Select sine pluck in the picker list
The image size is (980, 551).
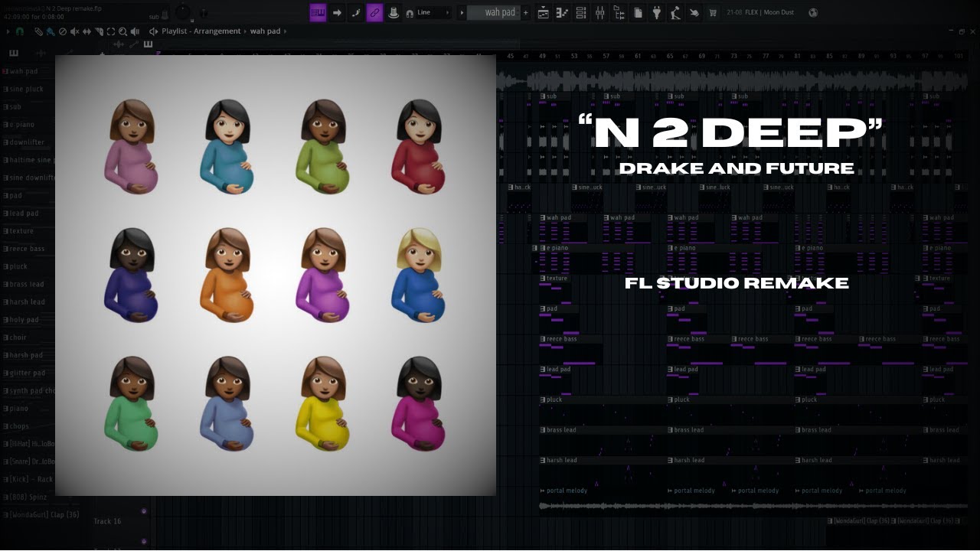[x=28, y=89]
